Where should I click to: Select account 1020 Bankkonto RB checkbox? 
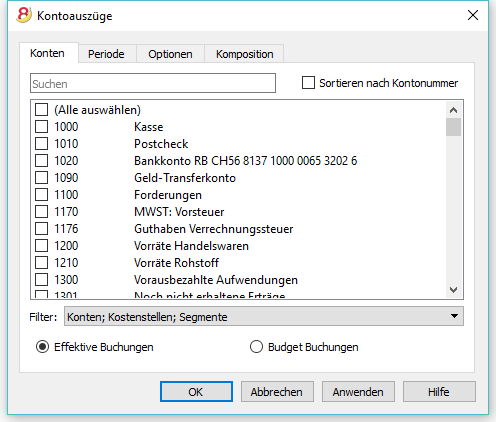point(41,161)
